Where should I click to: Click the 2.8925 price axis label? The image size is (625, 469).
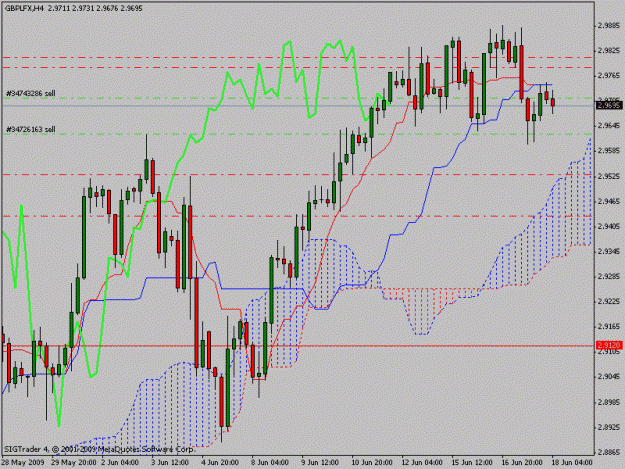(609, 427)
